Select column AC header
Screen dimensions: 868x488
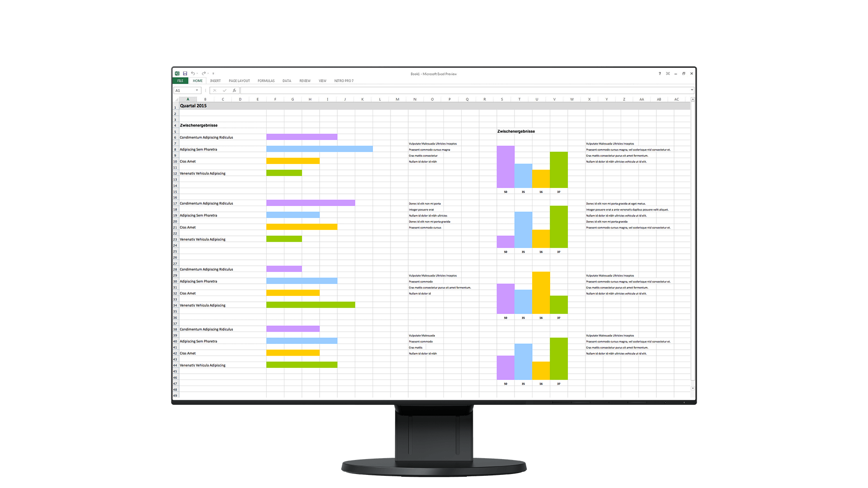[676, 99]
